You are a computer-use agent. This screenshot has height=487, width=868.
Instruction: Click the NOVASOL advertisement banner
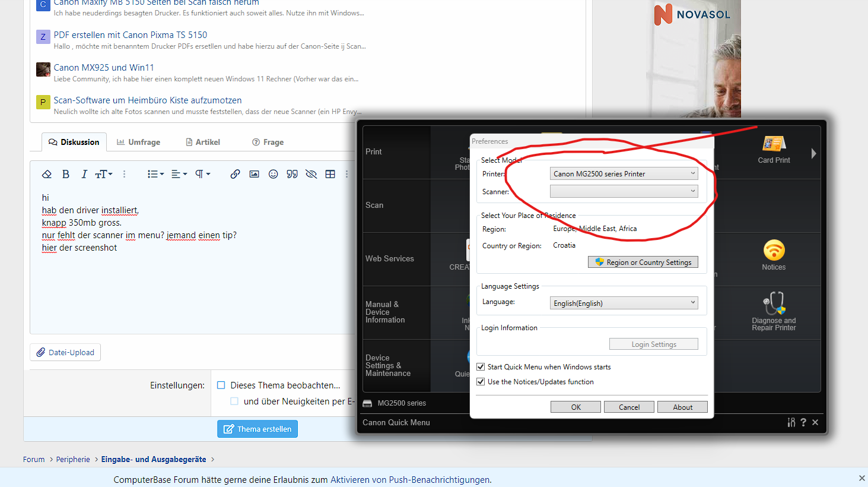[x=694, y=59]
